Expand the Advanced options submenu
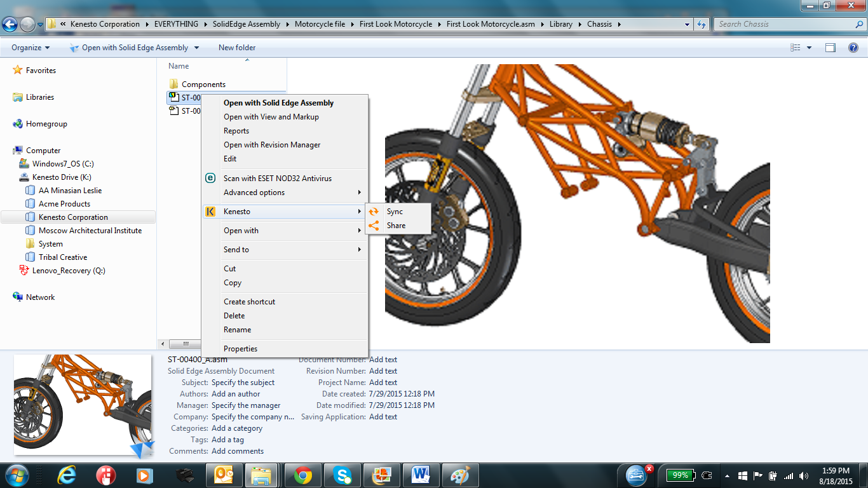The width and height of the screenshot is (868, 488). pos(284,193)
